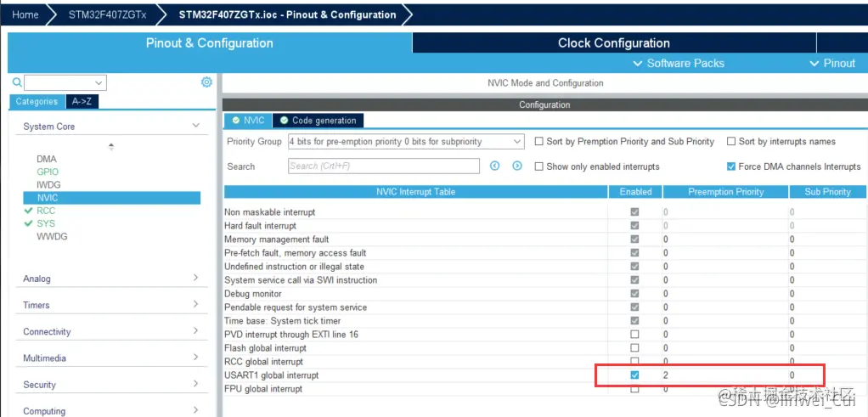Click the Preemption Priority column header
The height and width of the screenshot is (417, 868).
tap(725, 192)
